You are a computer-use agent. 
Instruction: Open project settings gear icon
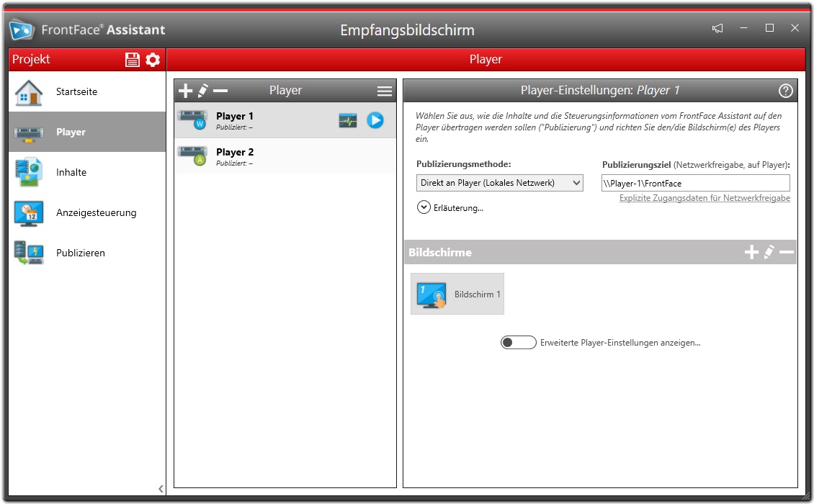coord(153,60)
